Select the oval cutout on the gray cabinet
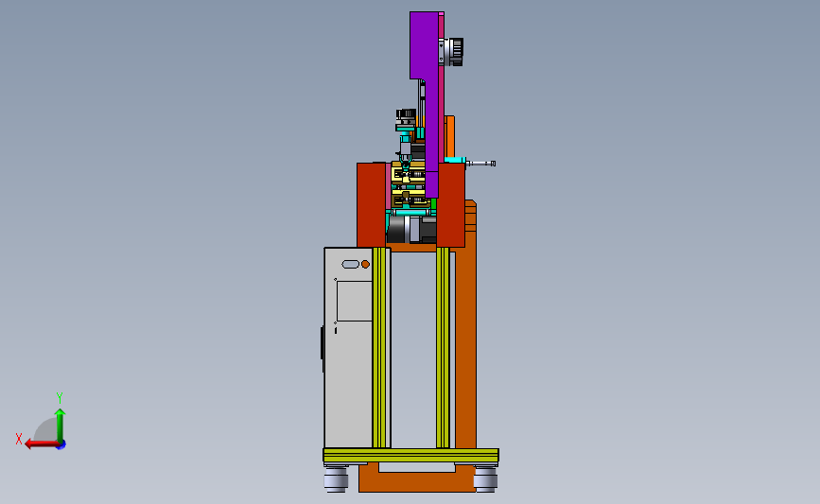Viewport: 820px width, 504px height. [x=350, y=265]
